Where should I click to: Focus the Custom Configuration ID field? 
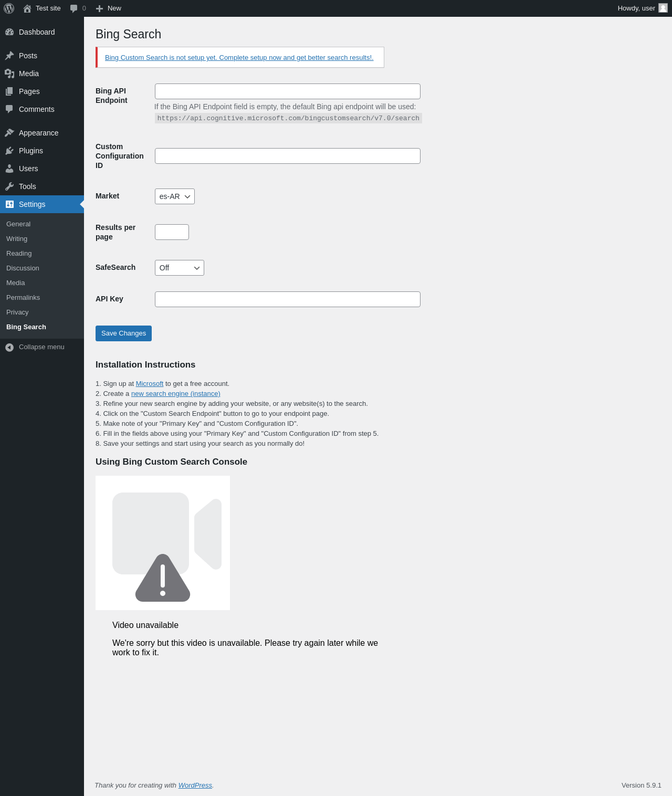[288, 156]
